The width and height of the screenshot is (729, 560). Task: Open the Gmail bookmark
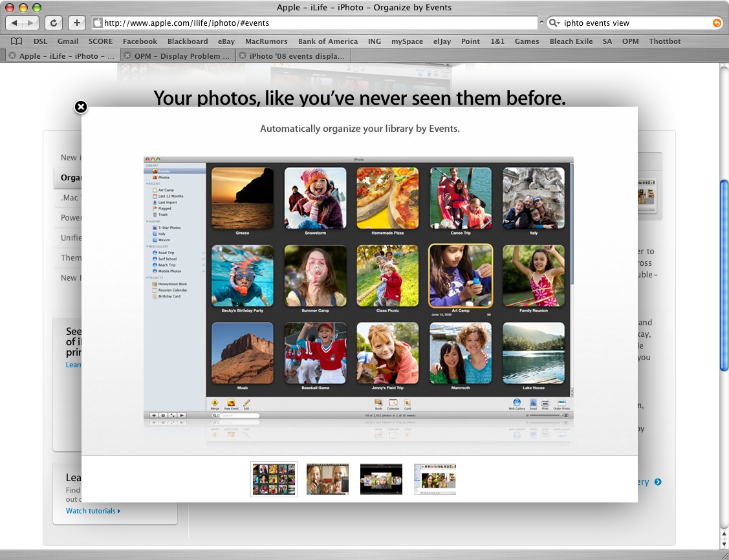pyautogui.click(x=68, y=41)
